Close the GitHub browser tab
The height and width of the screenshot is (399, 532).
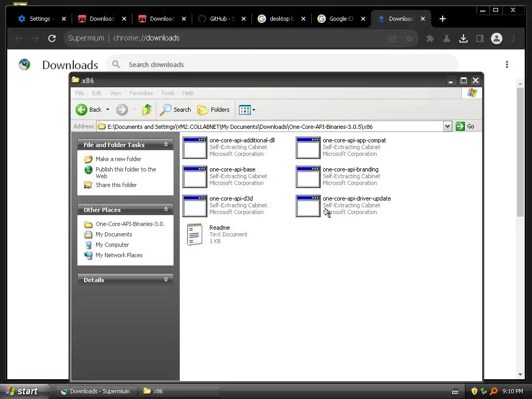[x=244, y=19]
